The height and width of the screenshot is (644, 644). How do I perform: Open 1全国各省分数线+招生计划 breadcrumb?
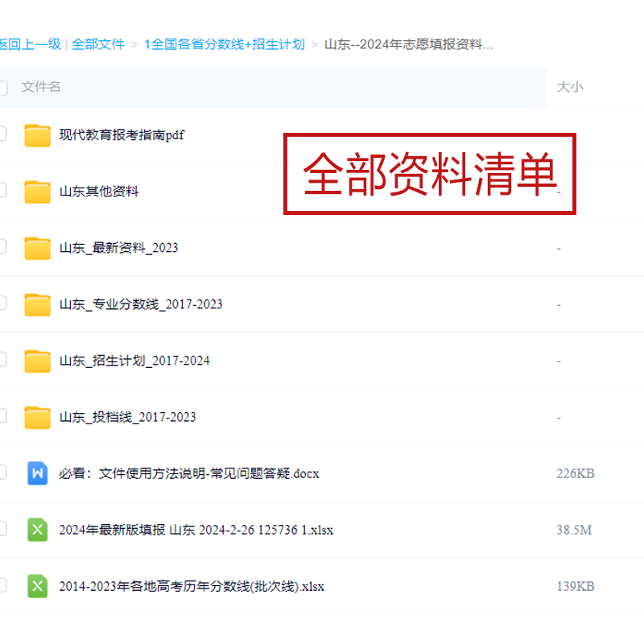coord(225,44)
